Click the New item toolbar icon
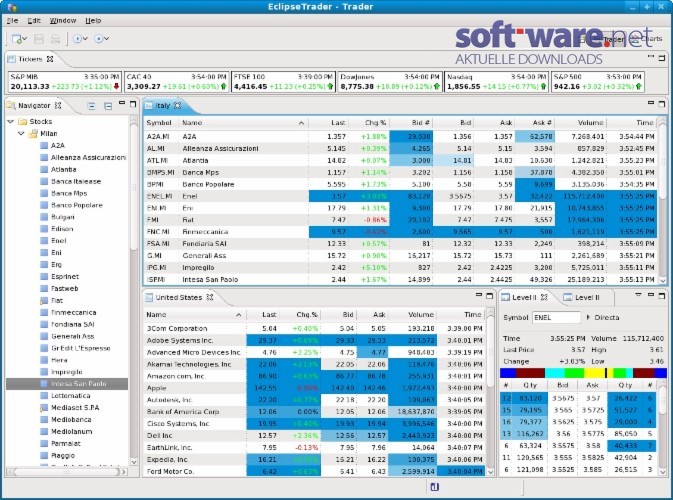 pos(17,39)
